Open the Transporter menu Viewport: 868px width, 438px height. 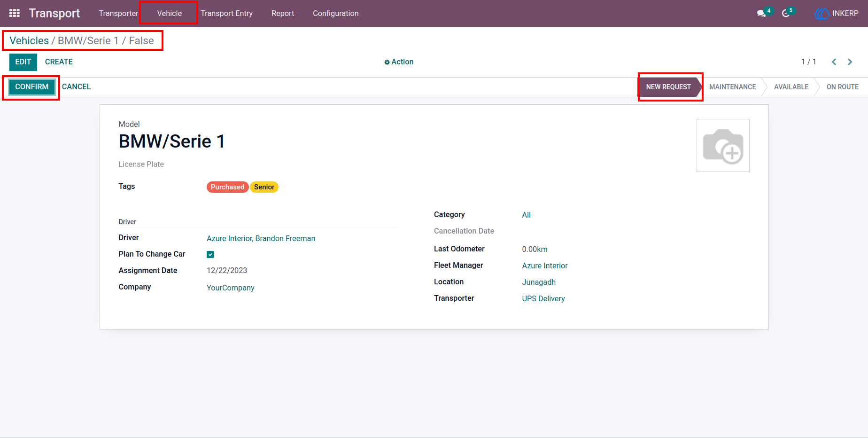(118, 14)
